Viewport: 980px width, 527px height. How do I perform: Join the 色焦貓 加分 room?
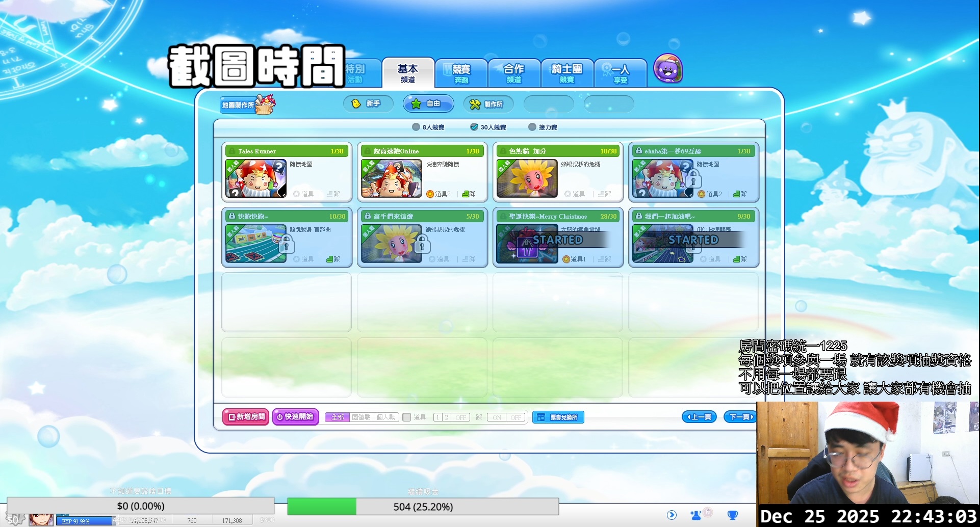[558, 172]
